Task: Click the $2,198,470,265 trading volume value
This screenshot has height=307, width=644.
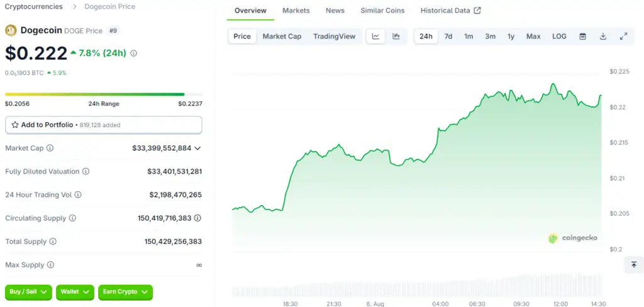Action: pos(176,195)
